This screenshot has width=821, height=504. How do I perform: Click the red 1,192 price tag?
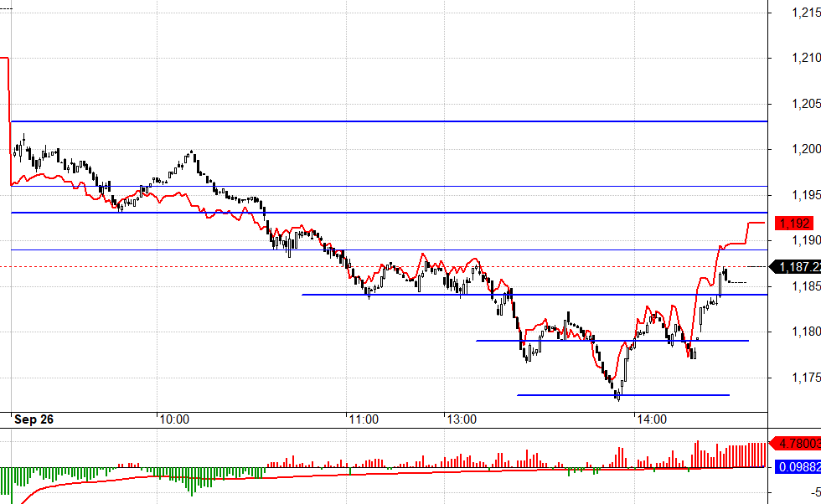pyautogui.click(x=794, y=224)
